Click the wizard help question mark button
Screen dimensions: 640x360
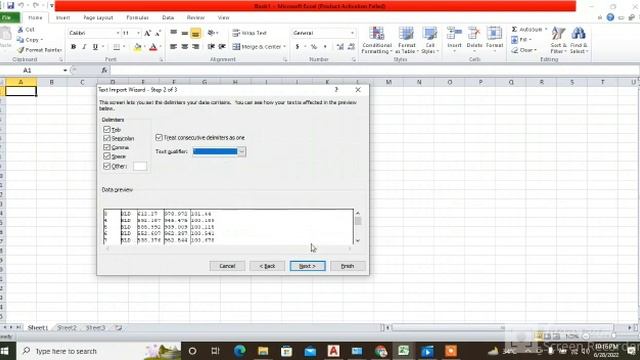pos(337,89)
